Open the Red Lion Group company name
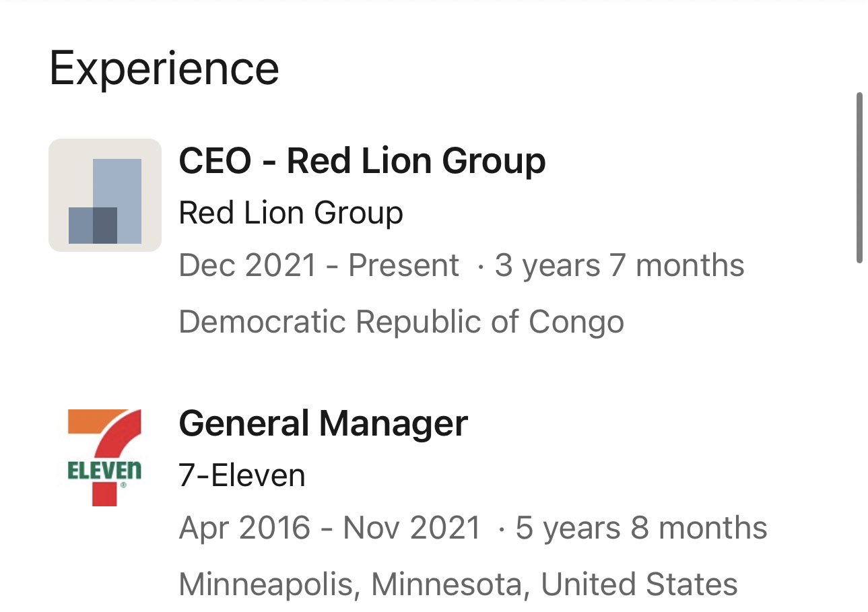868x612 pixels. point(291,213)
